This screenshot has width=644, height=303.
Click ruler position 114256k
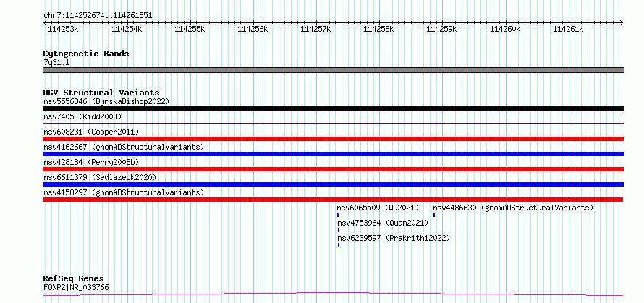pos(253,30)
